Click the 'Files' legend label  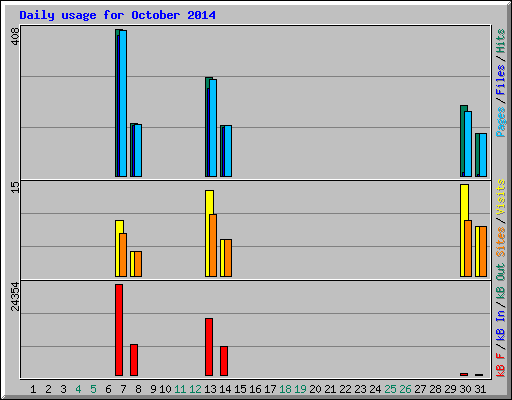coord(501,80)
